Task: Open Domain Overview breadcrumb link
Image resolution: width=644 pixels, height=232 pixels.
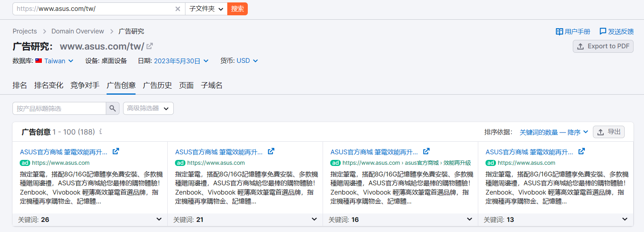Action: (78, 31)
